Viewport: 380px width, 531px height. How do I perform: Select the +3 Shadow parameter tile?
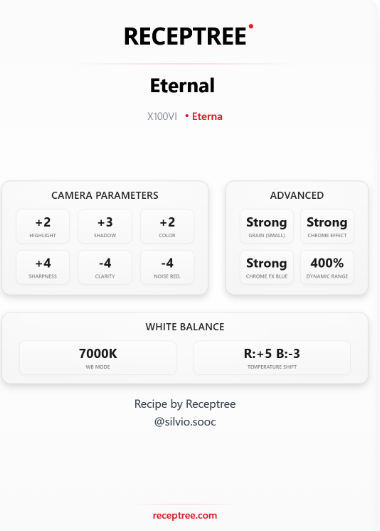(x=105, y=227)
